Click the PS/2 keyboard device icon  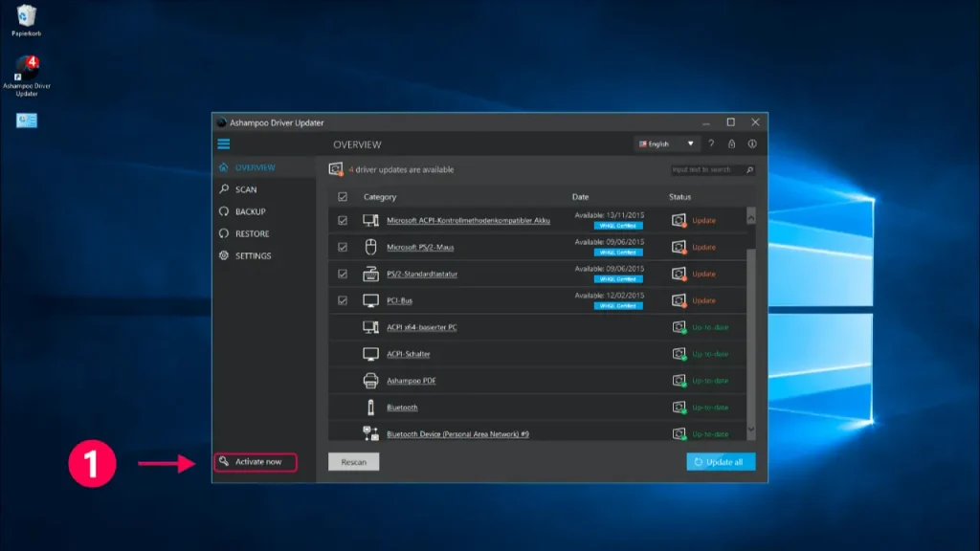(370, 274)
